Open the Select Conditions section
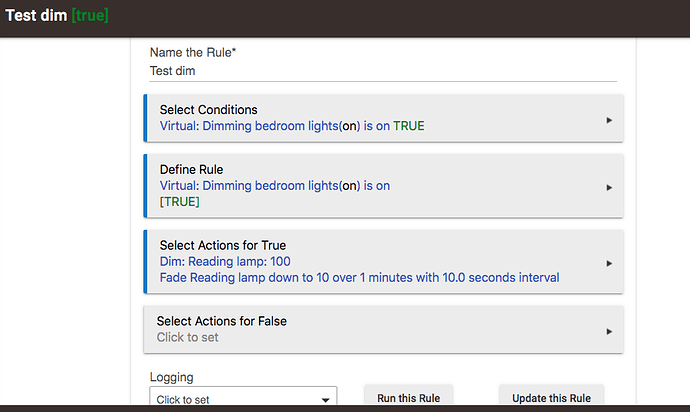Image resolution: width=690 pixels, height=412 pixels. click(383, 118)
